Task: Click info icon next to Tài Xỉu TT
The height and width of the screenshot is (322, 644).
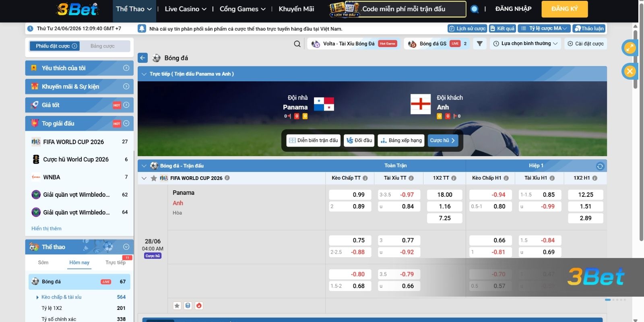Action: tap(411, 178)
